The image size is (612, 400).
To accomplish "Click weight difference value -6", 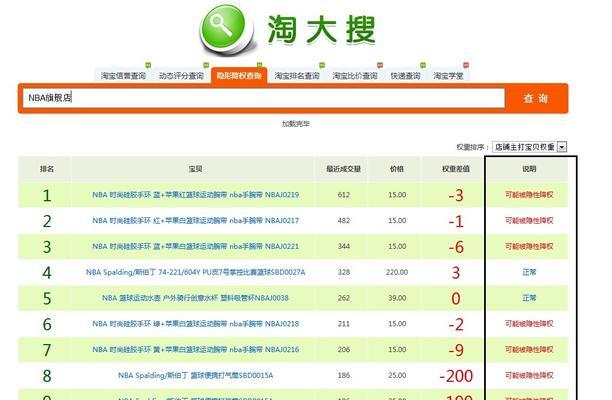I will point(456,247).
